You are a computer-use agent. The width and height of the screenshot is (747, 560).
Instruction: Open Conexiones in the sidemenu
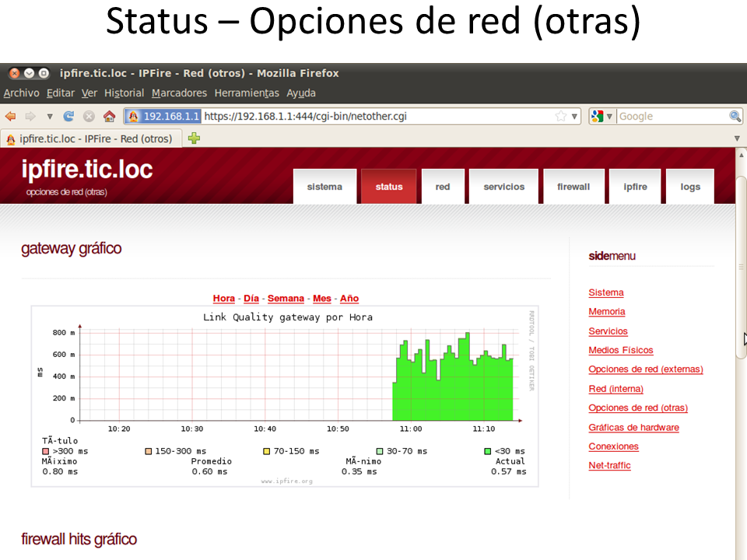pyautogui.click(x=613, y=446)
